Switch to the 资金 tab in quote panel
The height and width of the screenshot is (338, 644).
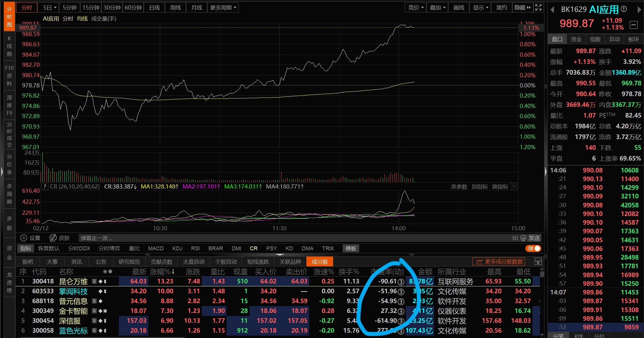click(x=576, y=39)
